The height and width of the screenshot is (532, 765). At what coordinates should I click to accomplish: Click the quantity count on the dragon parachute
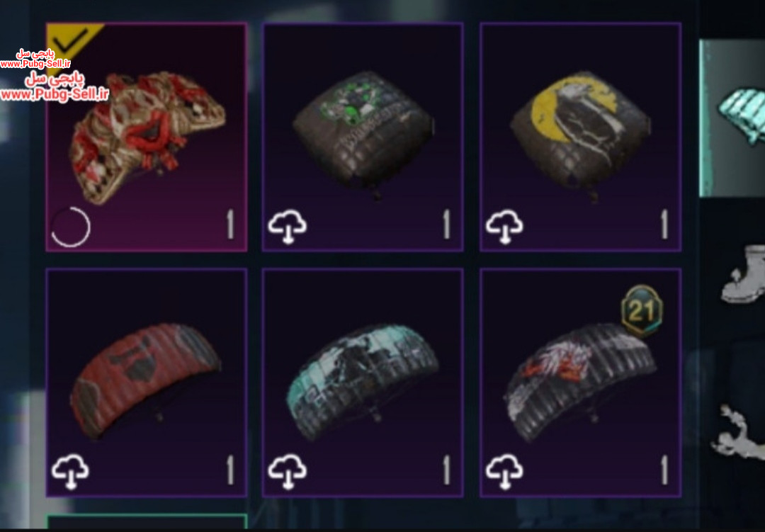(x=230, y=225)
